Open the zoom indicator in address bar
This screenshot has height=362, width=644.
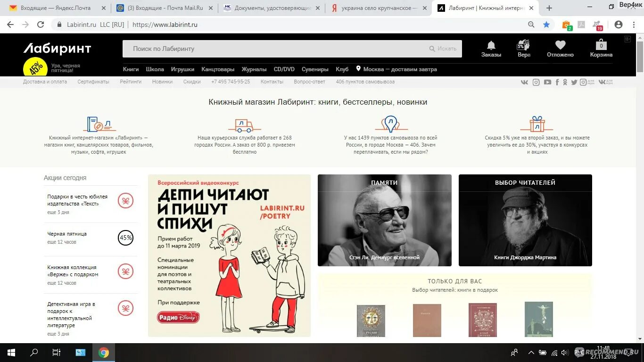tap(531, 25)
